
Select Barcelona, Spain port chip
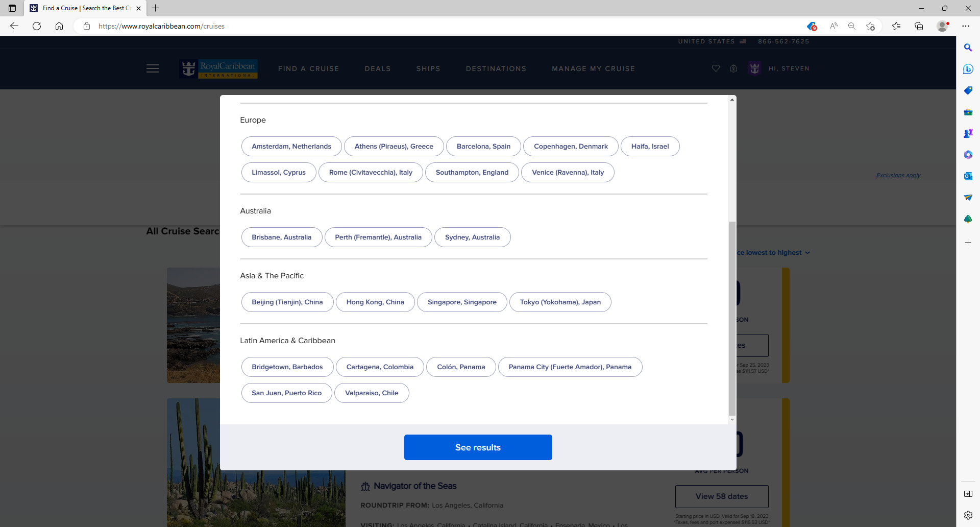tap(483, 146)
